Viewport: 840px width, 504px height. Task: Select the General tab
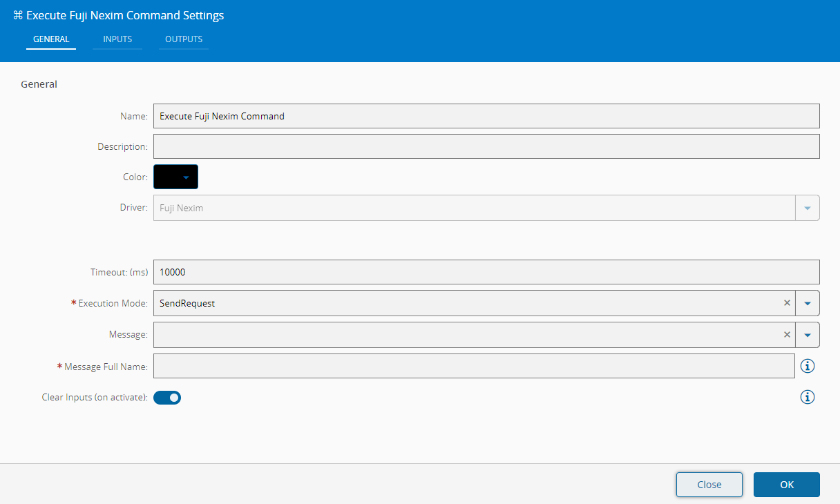[x=51, y=39]
